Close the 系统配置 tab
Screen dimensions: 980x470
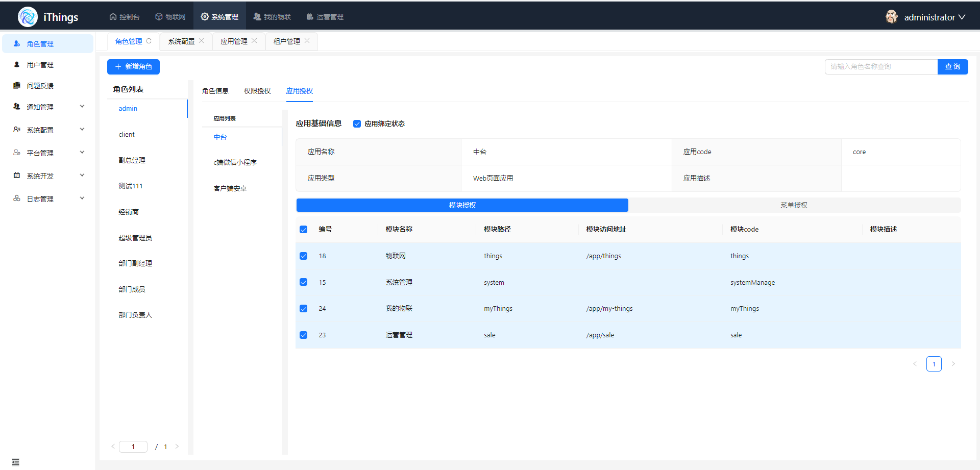(202, 41)
